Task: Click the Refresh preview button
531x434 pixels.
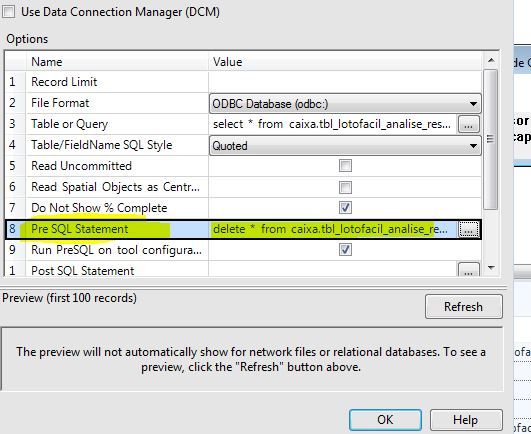Action: [464, 307]
